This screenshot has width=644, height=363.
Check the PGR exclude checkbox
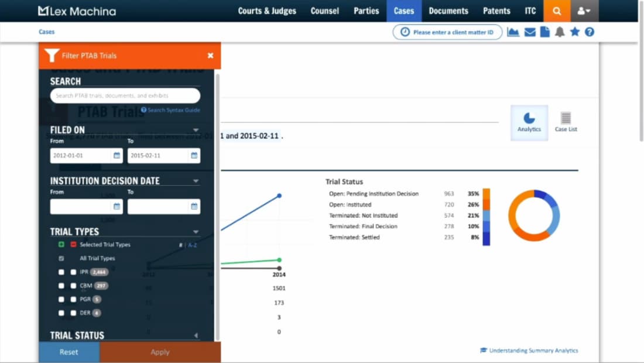73,299
